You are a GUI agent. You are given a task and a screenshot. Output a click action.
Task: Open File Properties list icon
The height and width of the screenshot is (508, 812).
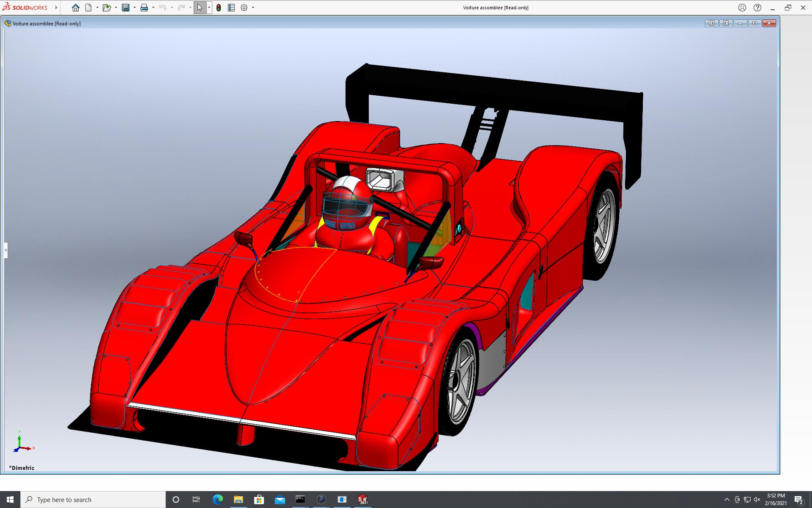pyautogui.click(x=231, y=8)
